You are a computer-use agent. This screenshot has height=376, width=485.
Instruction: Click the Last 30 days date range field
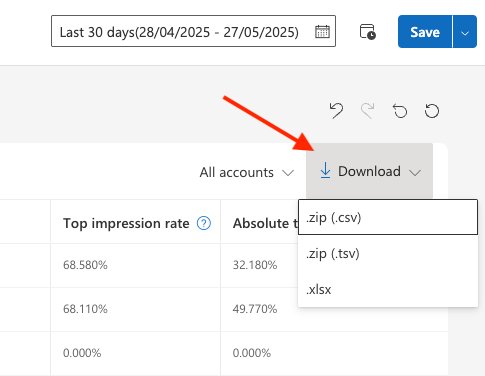click(193, 31)
